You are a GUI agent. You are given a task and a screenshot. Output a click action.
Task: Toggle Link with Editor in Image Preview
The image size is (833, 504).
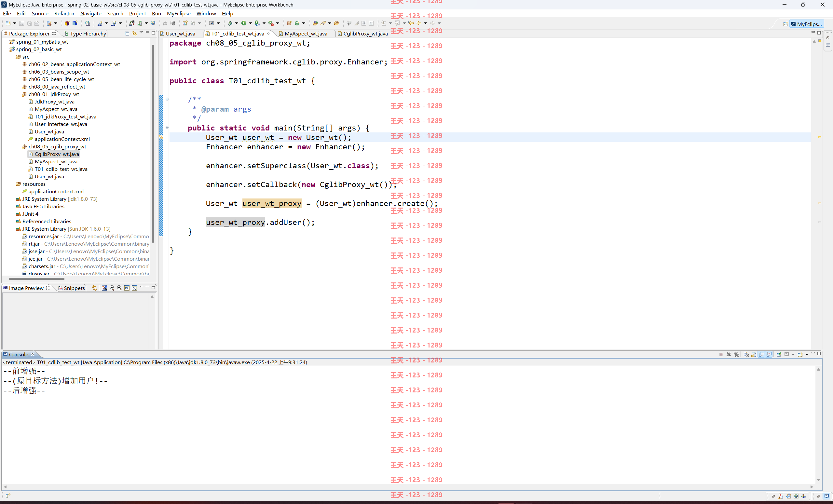tap(94, 288)
